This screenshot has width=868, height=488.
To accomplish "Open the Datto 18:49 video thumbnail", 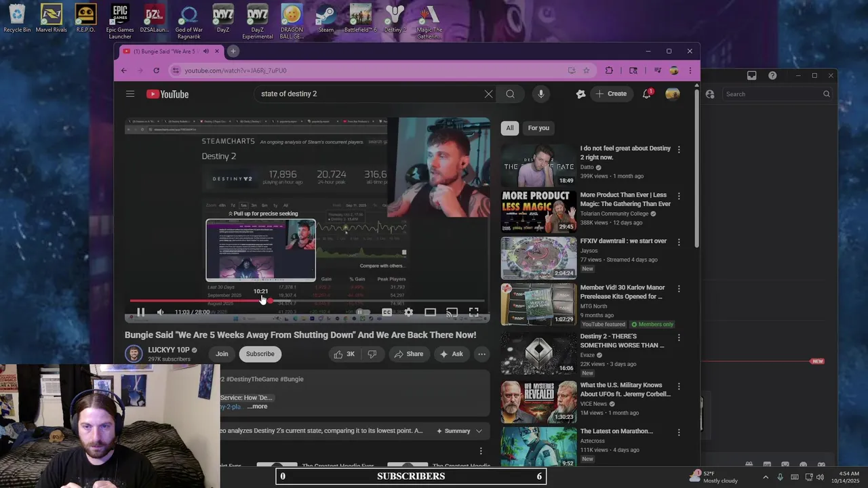I will coord(538,165).
